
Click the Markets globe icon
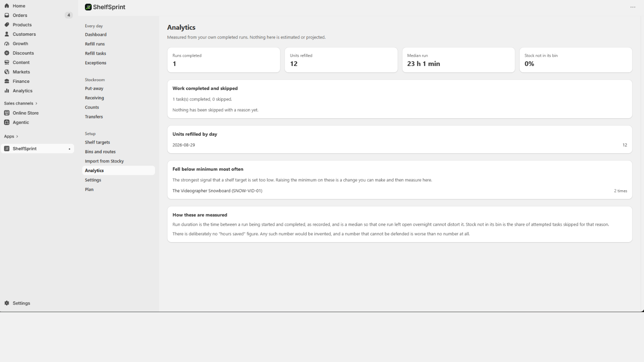[7, 72]
